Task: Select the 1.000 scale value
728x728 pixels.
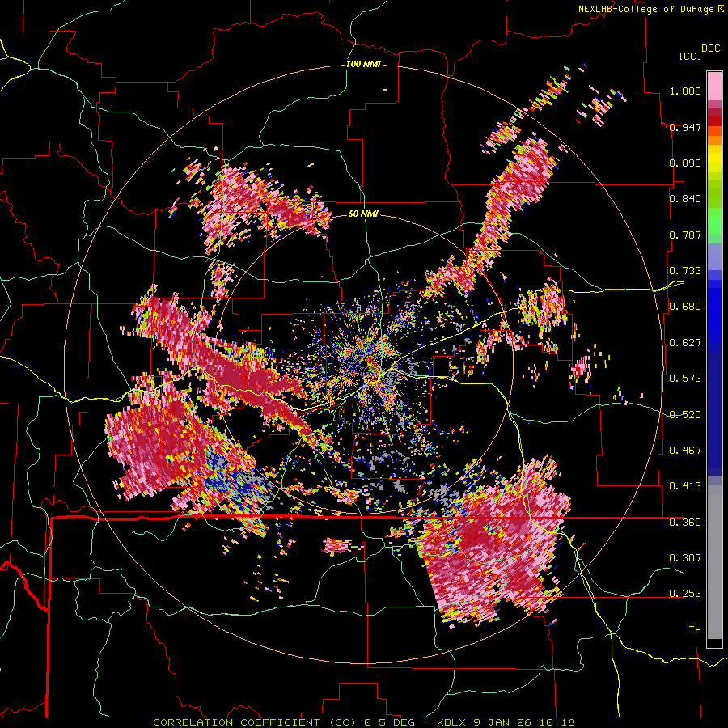Action: [685, 91]
